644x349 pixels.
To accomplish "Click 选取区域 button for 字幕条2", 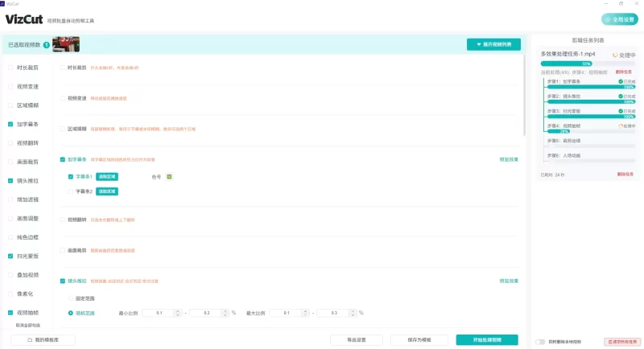I will 107,191.
